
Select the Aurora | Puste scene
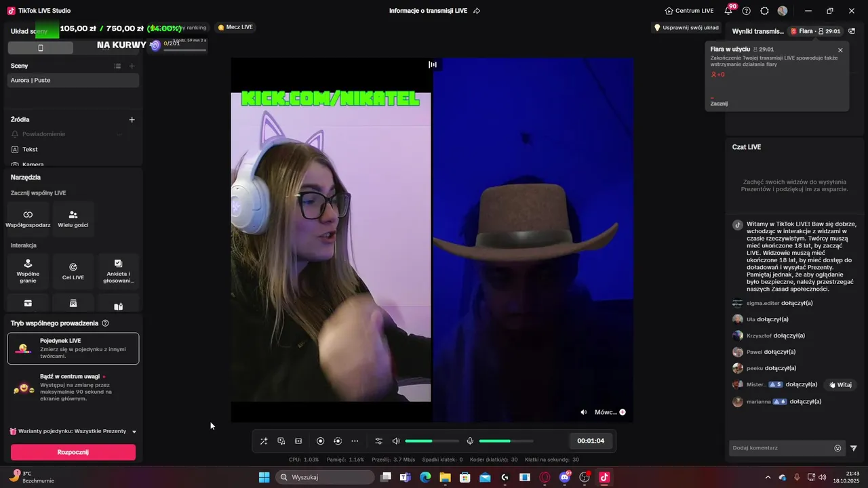tap(73, 80)
